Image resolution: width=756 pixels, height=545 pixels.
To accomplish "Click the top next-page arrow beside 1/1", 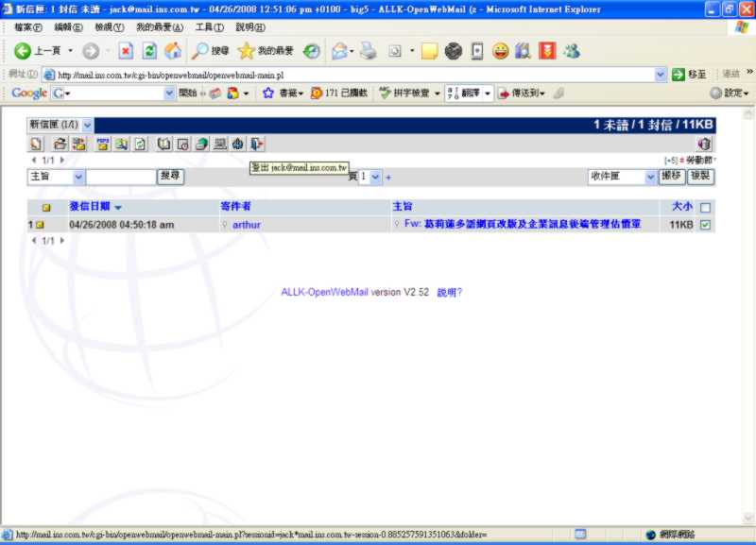I will (x=62, y=160).
